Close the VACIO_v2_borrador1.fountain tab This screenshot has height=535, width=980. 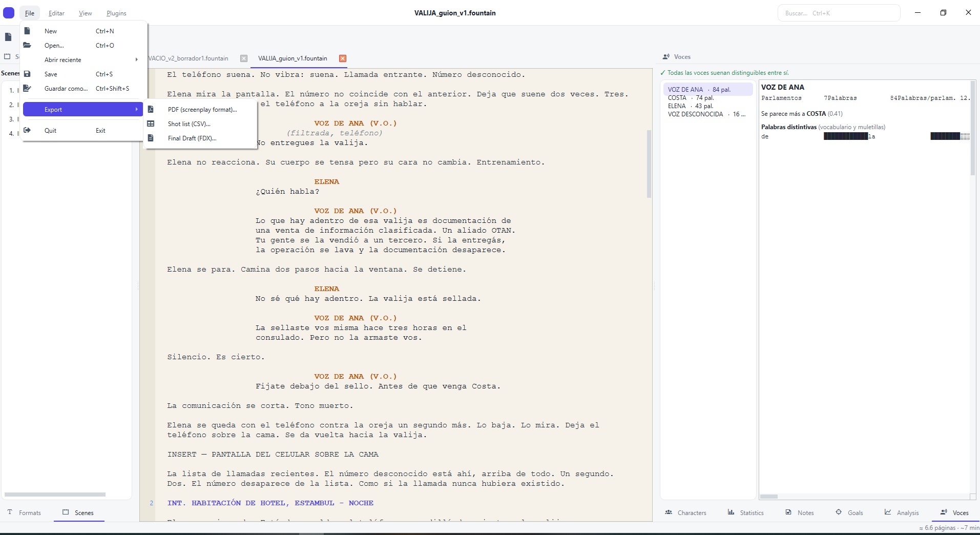pyautogui.click(x=244, y=58)
